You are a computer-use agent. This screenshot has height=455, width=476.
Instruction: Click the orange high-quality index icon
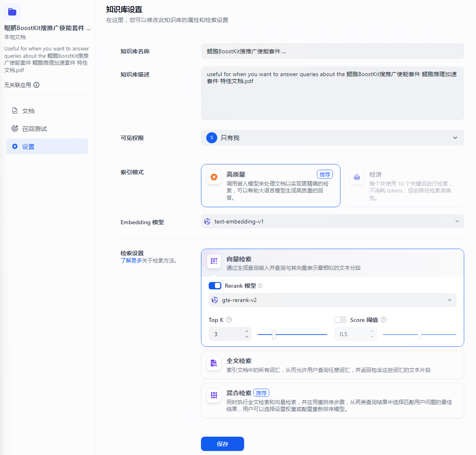[x=214, y=177]
